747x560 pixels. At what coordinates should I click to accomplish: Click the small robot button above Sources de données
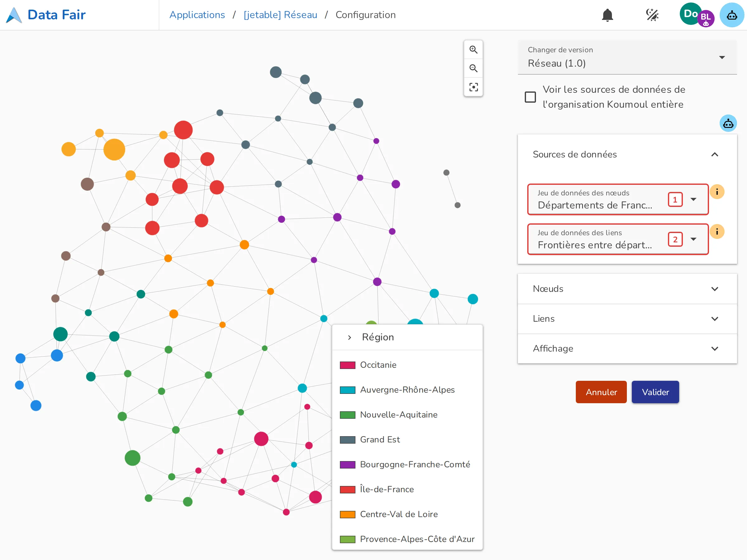tap(728, 123)
